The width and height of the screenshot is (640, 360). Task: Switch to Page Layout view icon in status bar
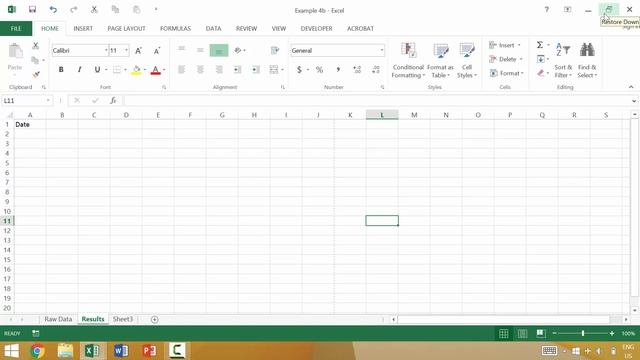[x=522, y=333]
